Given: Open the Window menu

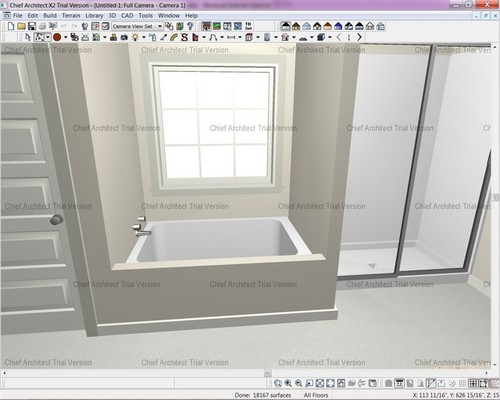Looking at the screenshot, I should (169, 15).
